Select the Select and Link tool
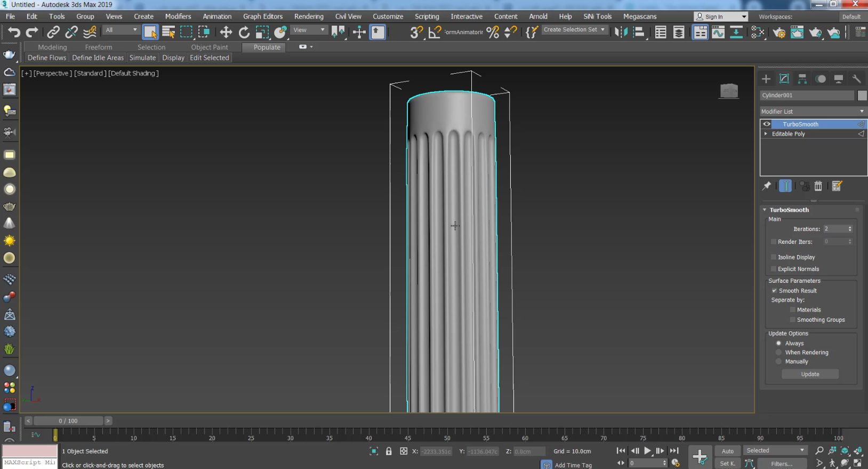The image size is (868, 469). 53,33
